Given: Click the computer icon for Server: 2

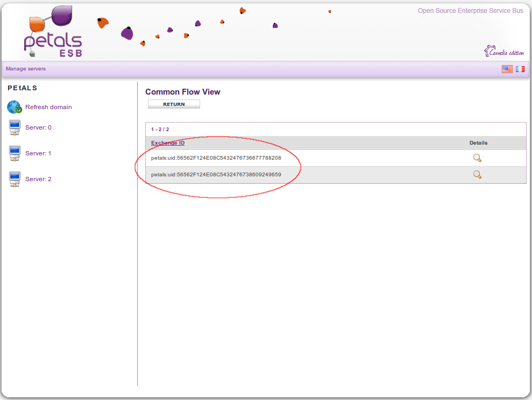Looking at the screenshot, I should click(x=15, y=180).
